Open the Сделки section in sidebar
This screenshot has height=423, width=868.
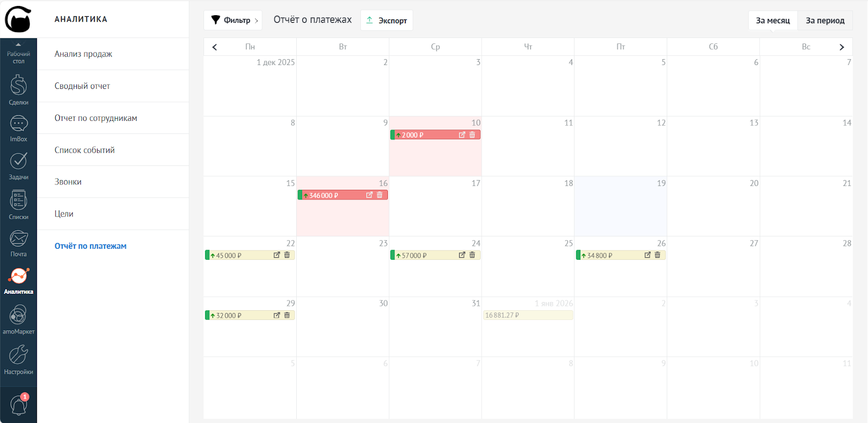coord(18,90)
